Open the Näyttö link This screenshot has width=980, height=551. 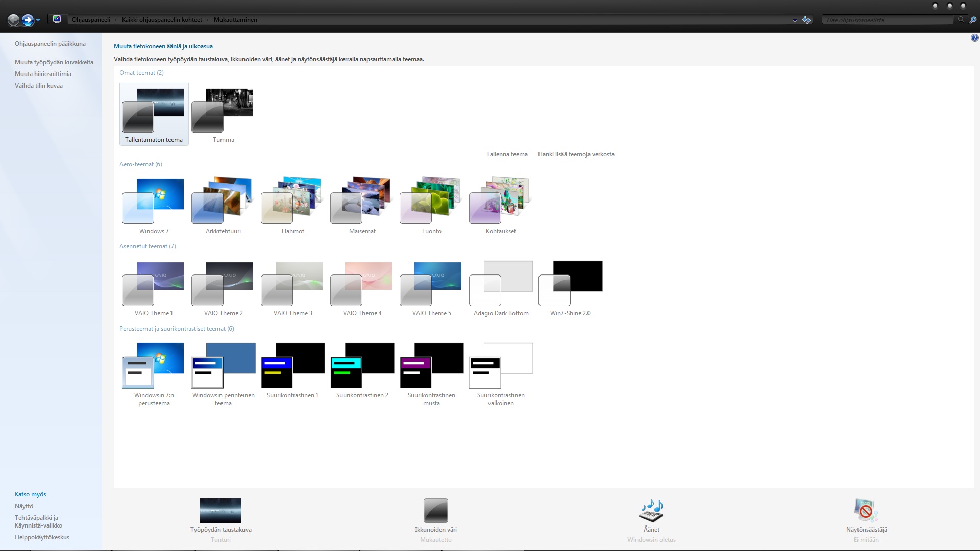coord(24,506)
